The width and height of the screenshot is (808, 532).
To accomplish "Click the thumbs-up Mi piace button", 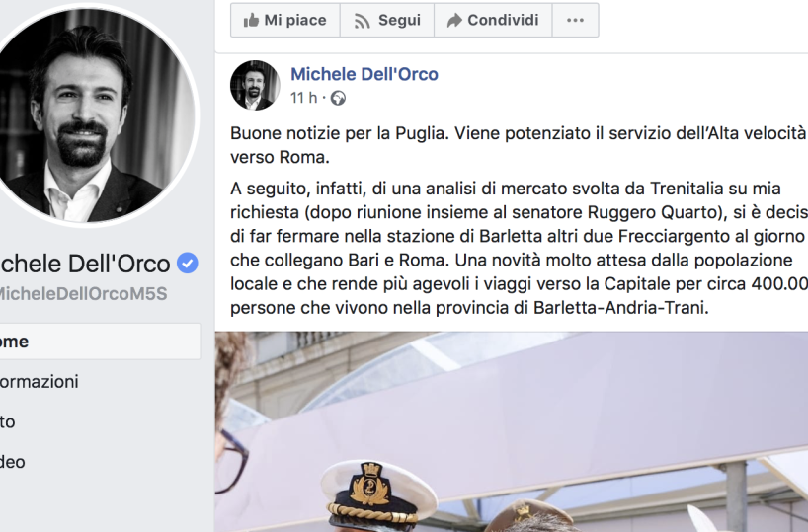I will [x=284, y=20].
